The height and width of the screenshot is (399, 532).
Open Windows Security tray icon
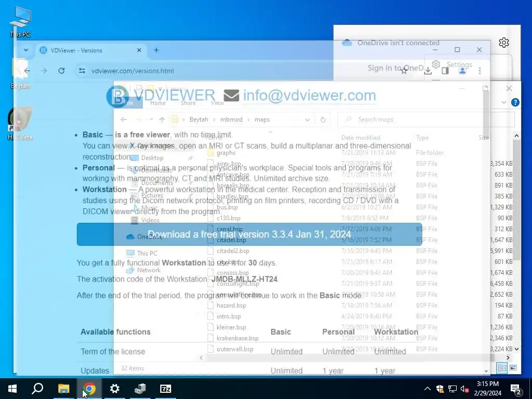coord(440,389)
